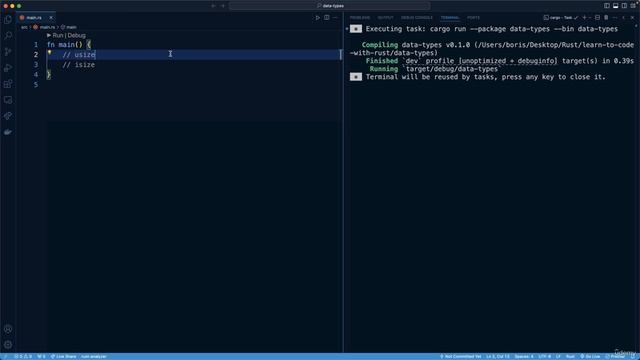Viewport: 640px width, 360px height.
Task: Close the main.rs editor tab
Action: pyautogui.click(x=51, y=18)
